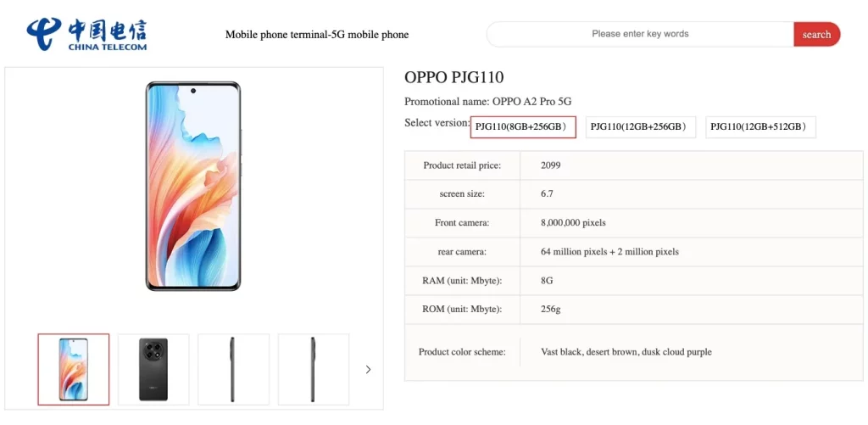The width and height of the screenshot is (868, 425).
Task: Select the third side-profile thumbnail
Action: [x=233, y=369]
